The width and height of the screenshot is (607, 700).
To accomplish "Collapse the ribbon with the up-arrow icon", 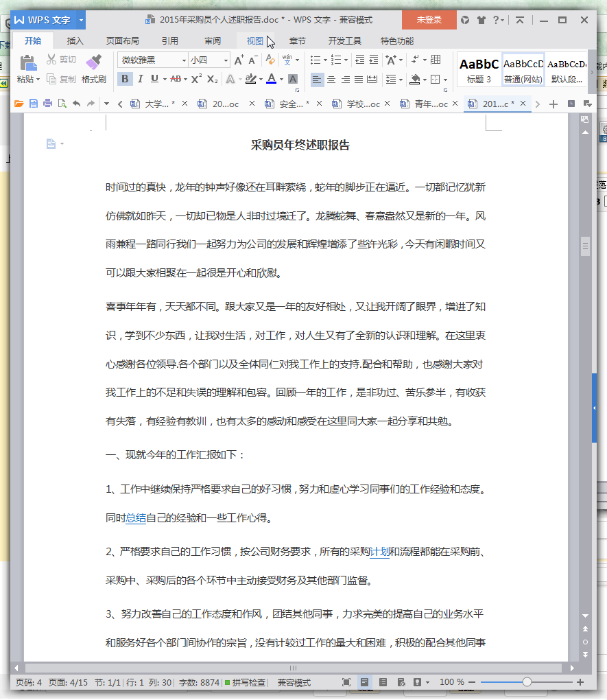I will click(520, 20).
